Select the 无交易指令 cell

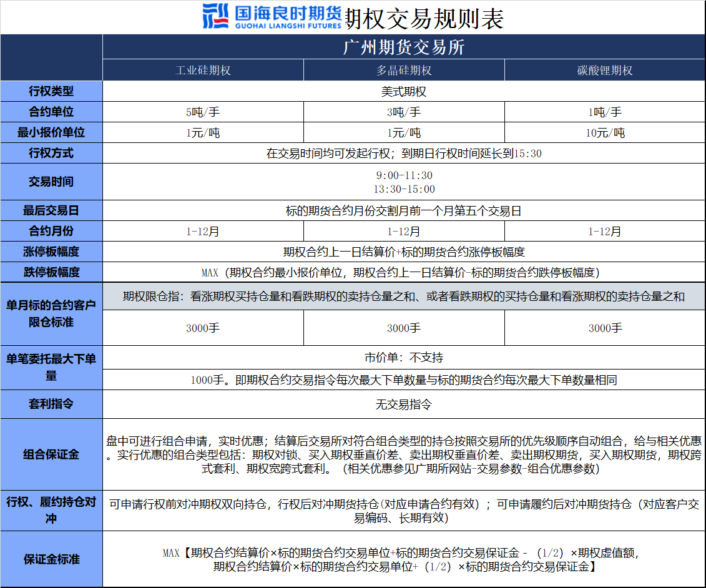pyautogui.click(x=404, y=404)
